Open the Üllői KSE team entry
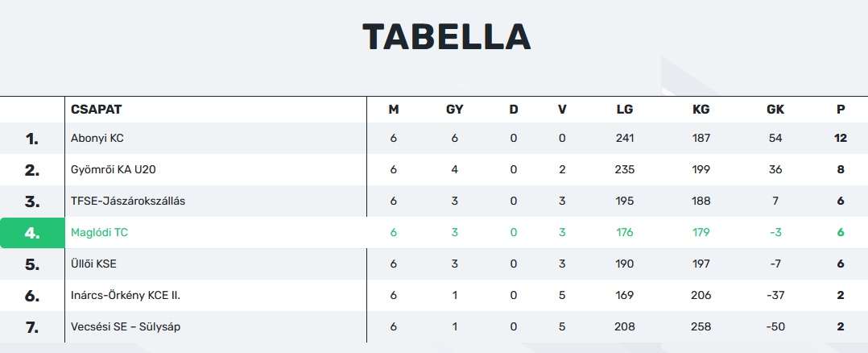868x353 pixels. coord(95,264)
